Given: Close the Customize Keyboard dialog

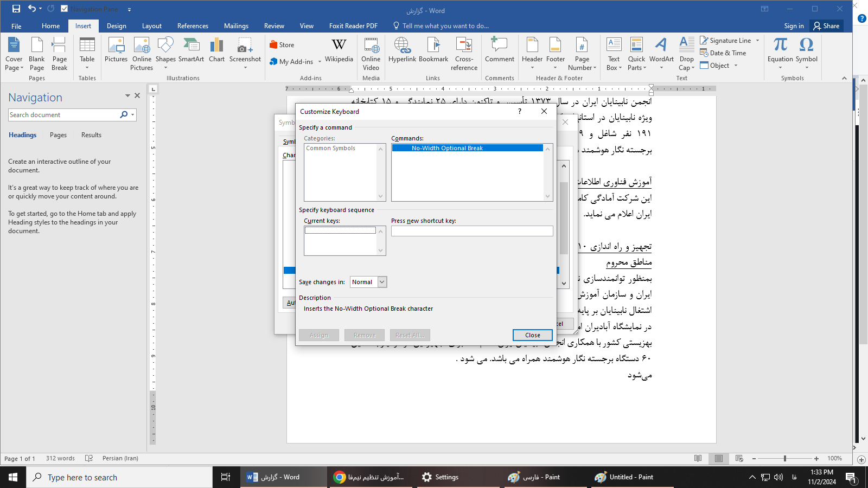Looking at the screenshot, I should tap(532, 335).
